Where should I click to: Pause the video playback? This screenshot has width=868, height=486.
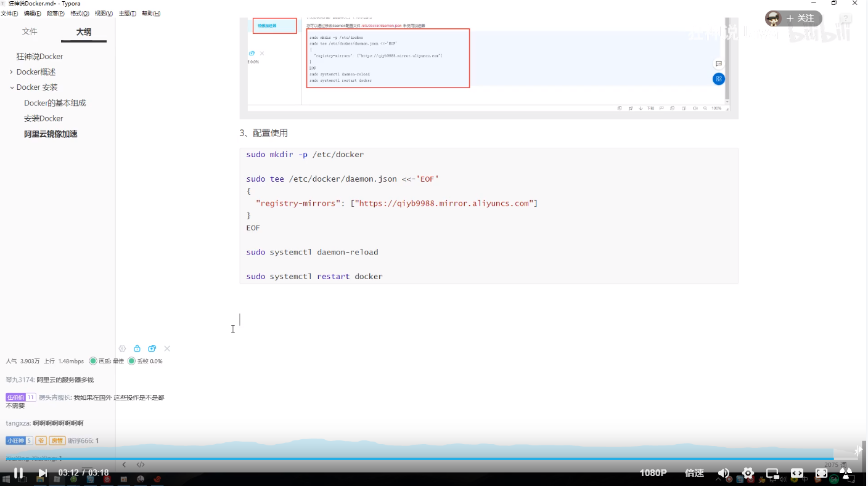tap(18, 473)
